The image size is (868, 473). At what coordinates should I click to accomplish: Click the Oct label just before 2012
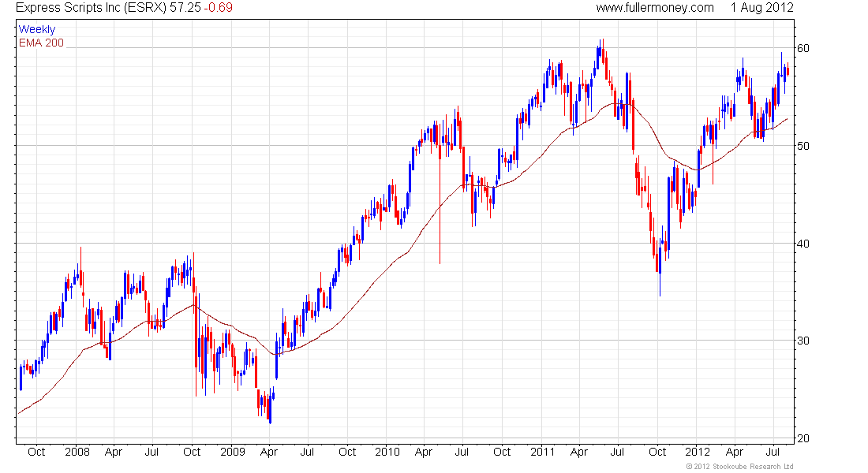pos(657,452)
